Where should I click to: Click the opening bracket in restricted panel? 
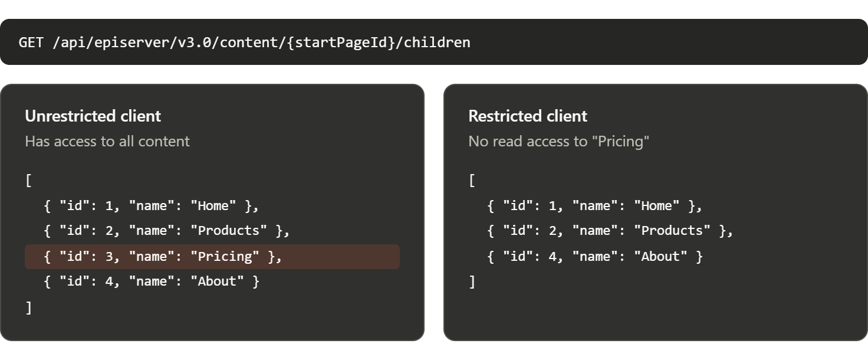pyautogui.click(x=472, y=181)
